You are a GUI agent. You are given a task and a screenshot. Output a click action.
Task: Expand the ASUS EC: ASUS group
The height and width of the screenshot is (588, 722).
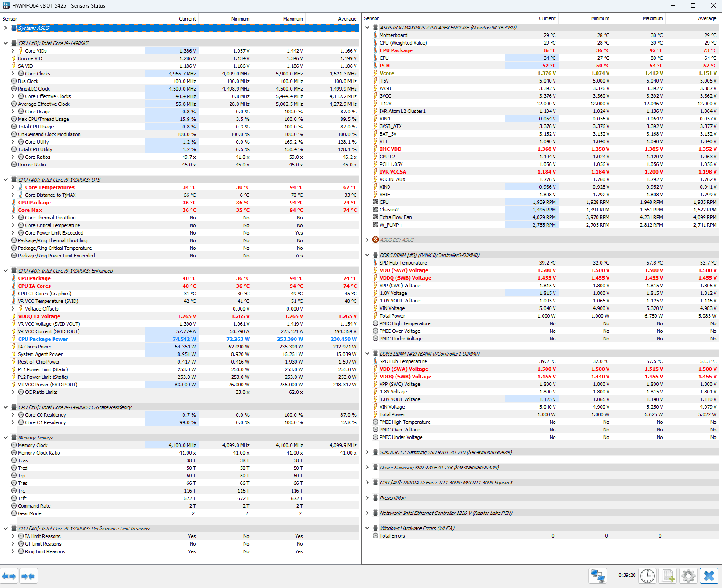[x=367, y=240]
